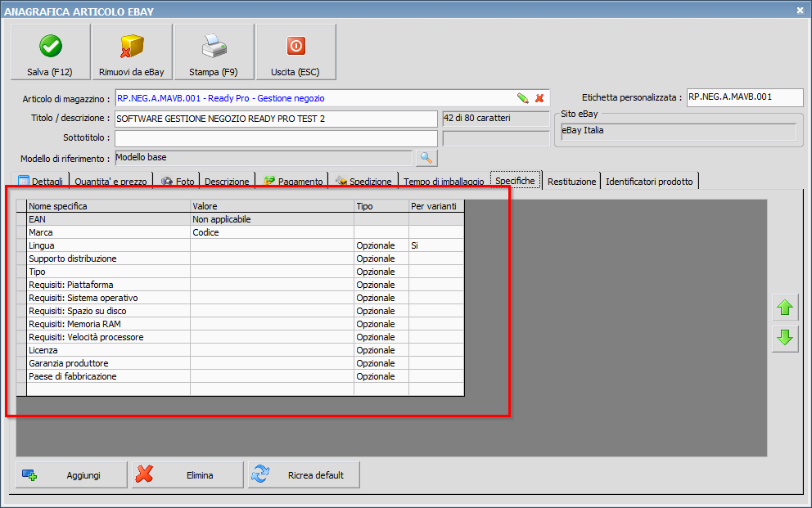812x508 pixels.
Task: Select the EAN row name cell
Action: [109, 219]
